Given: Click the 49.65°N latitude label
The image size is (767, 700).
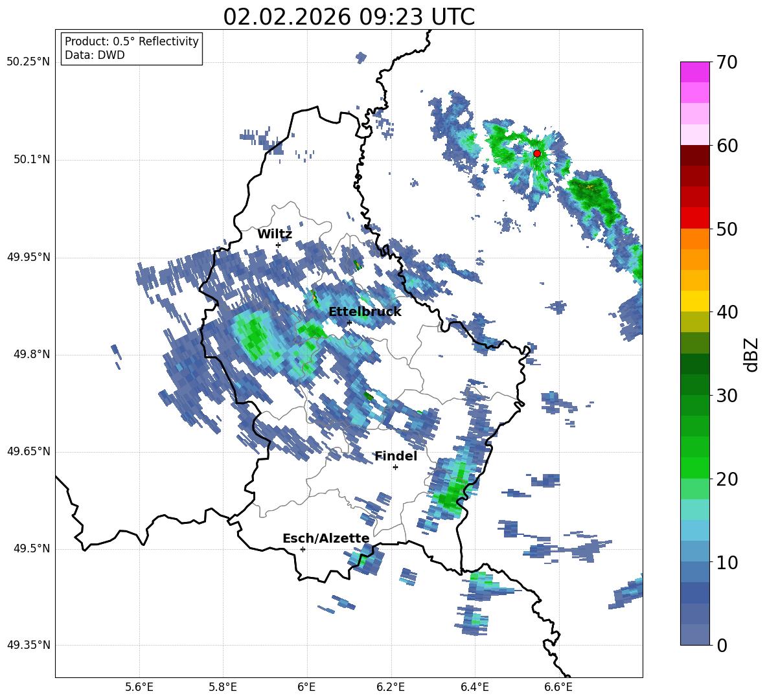Looking at the screenshot, I should pos(29,451).
